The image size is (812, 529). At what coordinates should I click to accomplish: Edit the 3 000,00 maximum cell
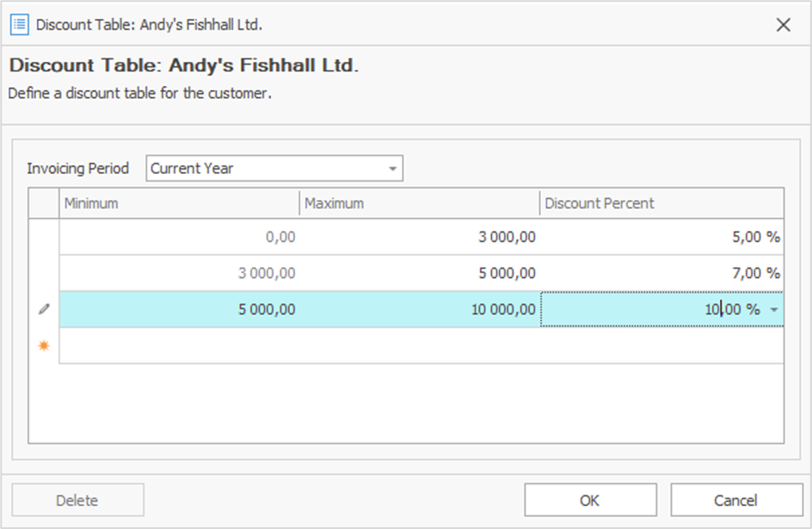click(420, 237)
